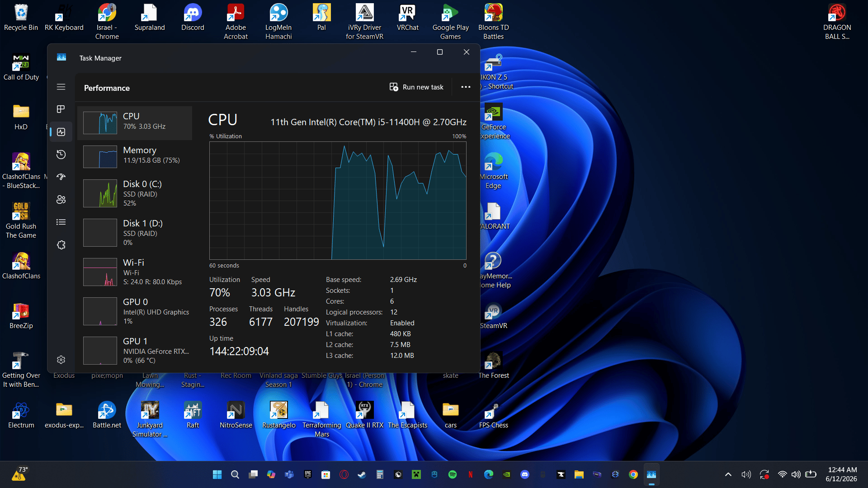Open Microsoft Edge desktop shortcut
Viewport: 868px width, 488px height.
pyautogui.click(x=493, y=171)
